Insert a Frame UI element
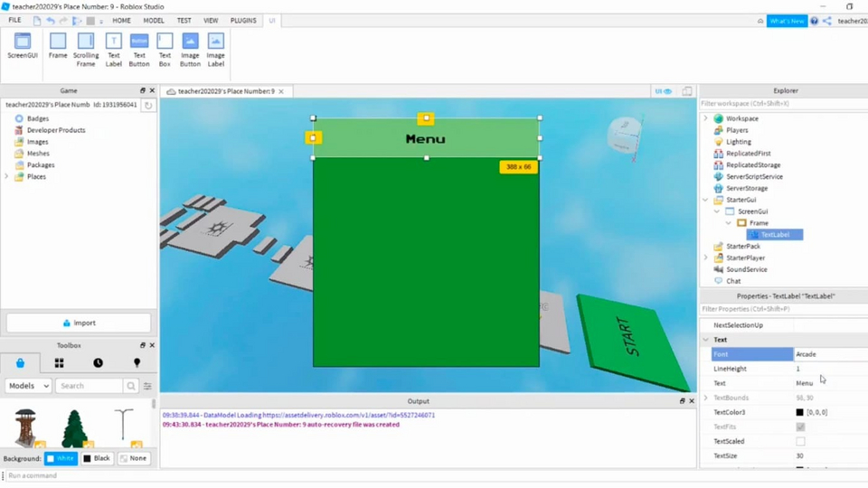This screenshot has width=868, height=488. (x=58, y=46)
